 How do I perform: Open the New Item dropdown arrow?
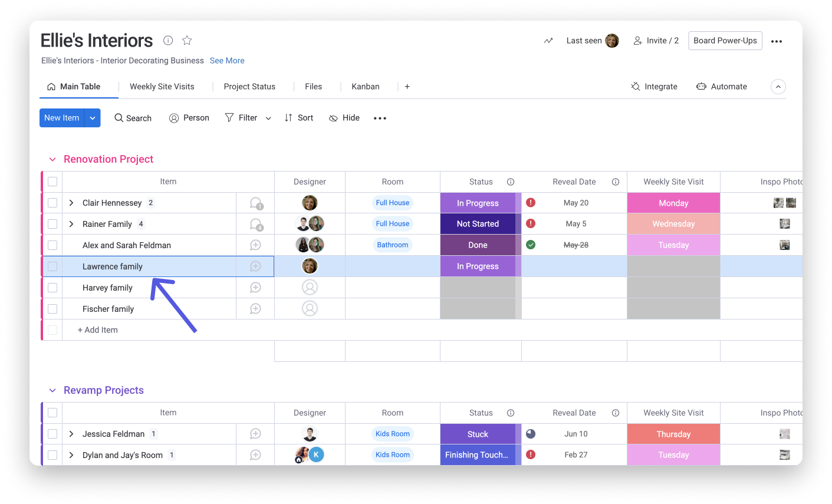pyautogui.click(x=93, y=118)
